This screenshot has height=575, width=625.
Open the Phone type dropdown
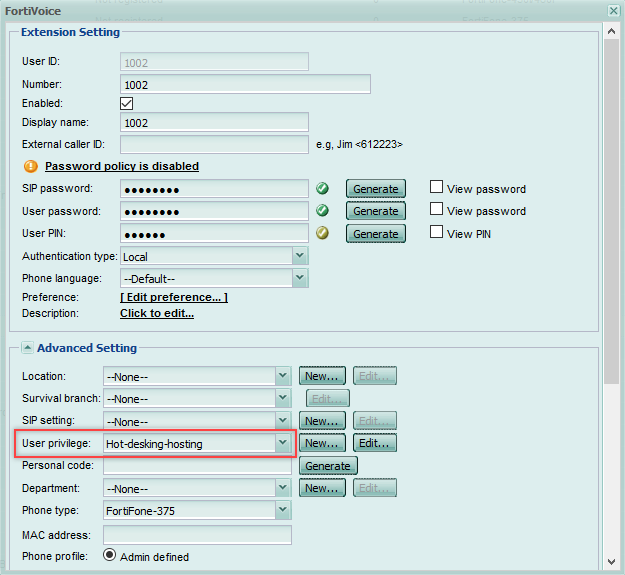(282, 511)
